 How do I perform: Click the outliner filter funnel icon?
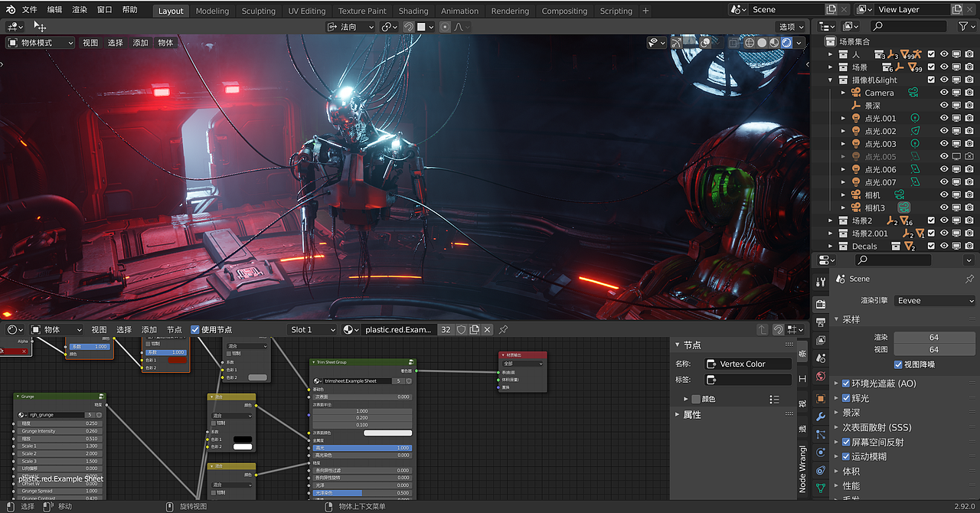(963, 26)
